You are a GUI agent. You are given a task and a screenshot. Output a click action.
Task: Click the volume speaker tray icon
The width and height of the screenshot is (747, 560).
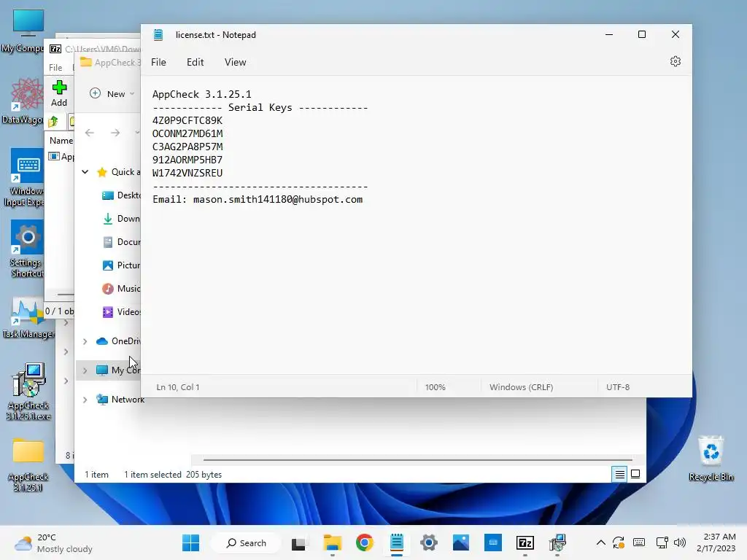click(679, 542)
